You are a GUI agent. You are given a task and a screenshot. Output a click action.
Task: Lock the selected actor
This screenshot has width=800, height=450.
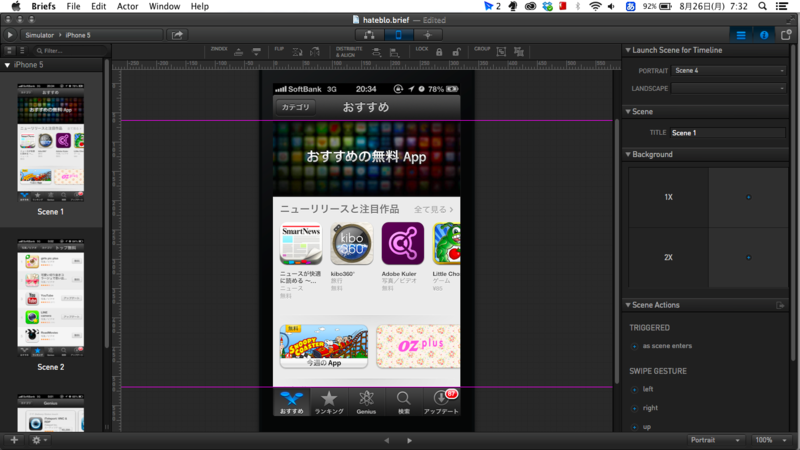click(x=439, y=52)
